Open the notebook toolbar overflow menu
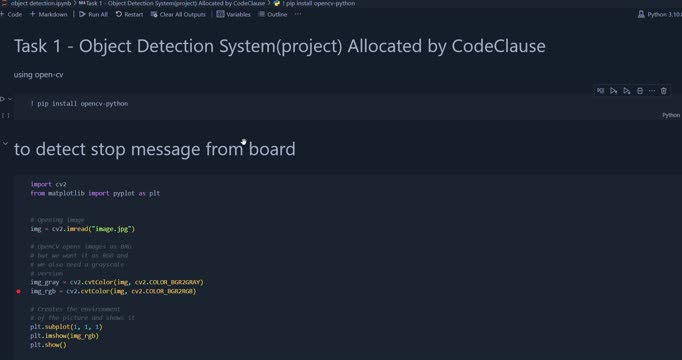The height and width of the screenshot is (360, 682). pos(298,14)
